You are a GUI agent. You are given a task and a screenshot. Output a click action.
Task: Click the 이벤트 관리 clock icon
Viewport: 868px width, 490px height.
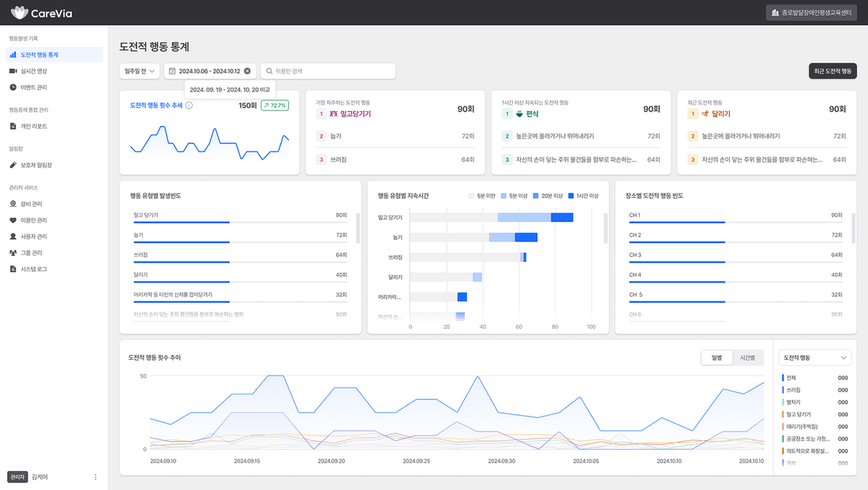click(13, 88)
